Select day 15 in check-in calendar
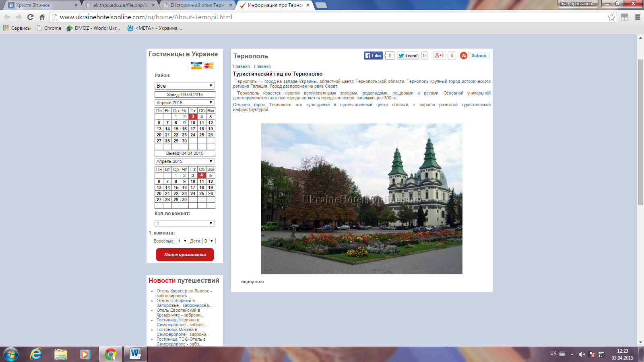The height and width of the screenshot is (362, 644). point(176,129)
